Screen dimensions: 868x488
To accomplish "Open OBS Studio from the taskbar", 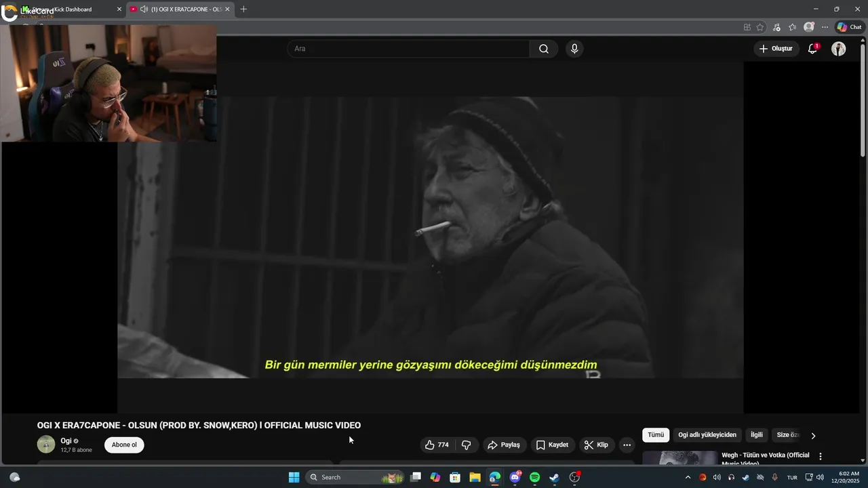I will [574, 477].
